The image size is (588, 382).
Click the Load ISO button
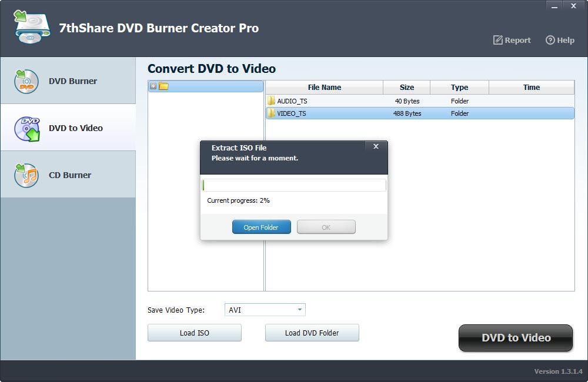coord(194,333)
